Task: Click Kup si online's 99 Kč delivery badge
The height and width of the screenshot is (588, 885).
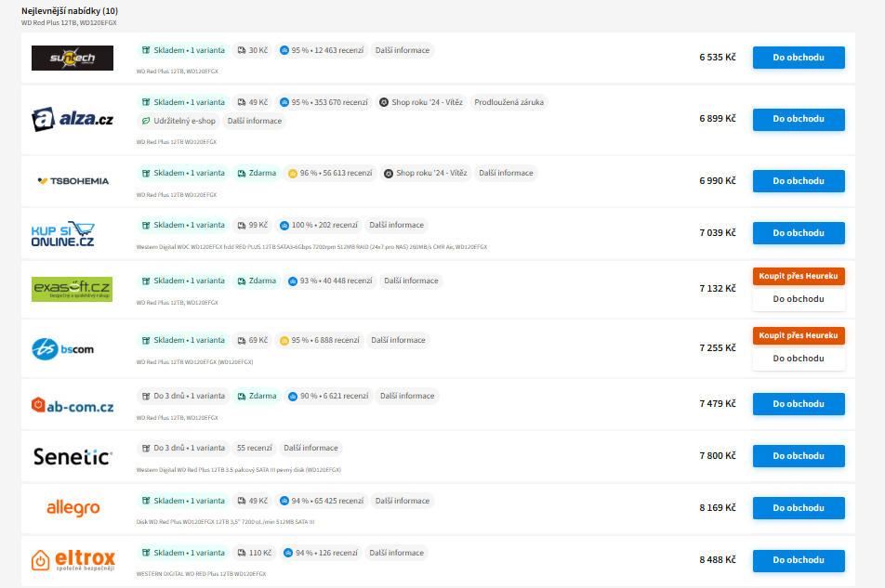Action: point(252,225)
